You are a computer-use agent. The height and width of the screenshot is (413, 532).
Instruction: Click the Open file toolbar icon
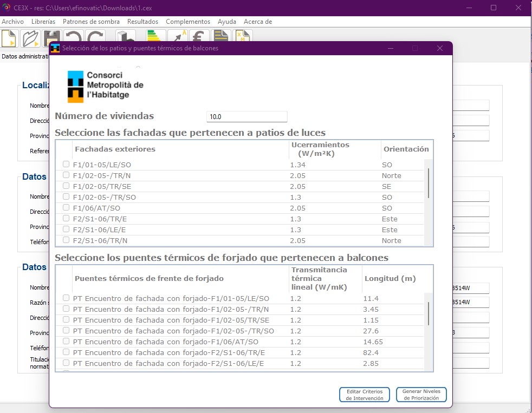(31, 38)
